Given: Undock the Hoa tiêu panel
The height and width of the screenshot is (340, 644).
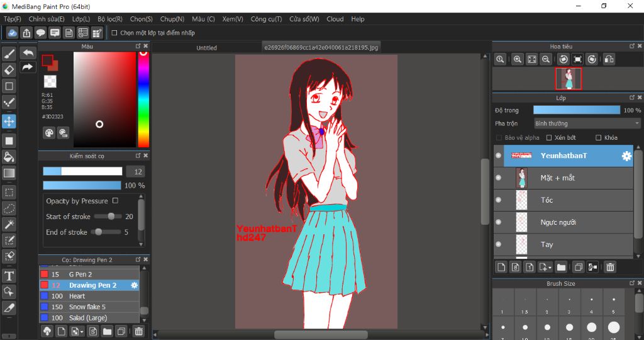Looking at the screenshot, I should point(632,46).
